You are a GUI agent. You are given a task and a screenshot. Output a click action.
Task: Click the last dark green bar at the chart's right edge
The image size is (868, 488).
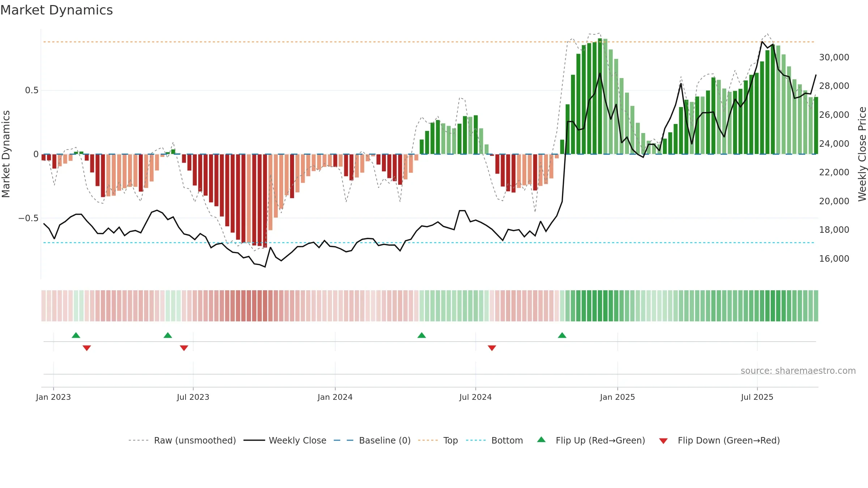pyautogui.click(x=816, y=126)
